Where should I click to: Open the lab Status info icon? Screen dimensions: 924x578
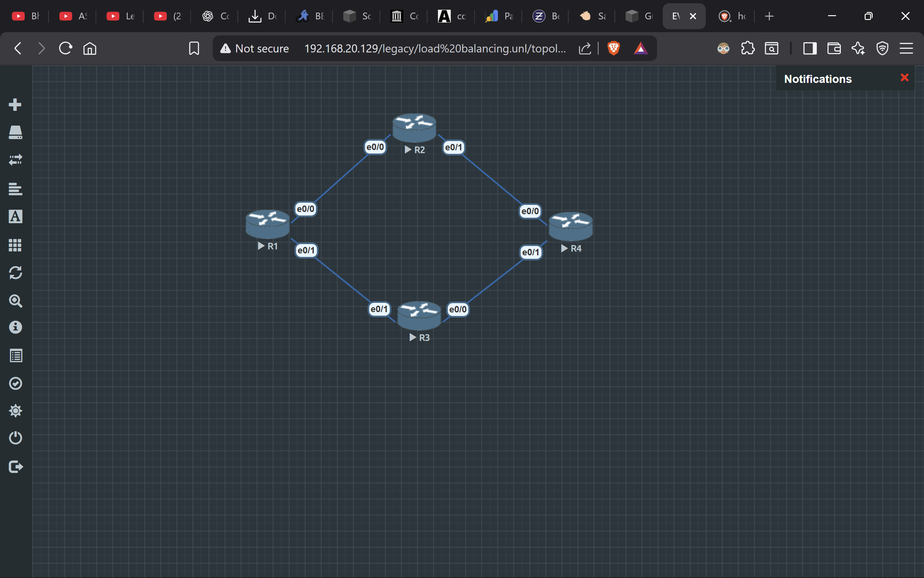(15, 327)
